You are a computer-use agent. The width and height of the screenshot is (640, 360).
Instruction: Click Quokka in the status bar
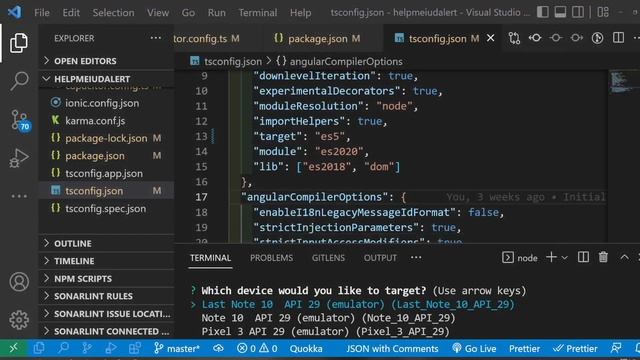tap(306, 349)
